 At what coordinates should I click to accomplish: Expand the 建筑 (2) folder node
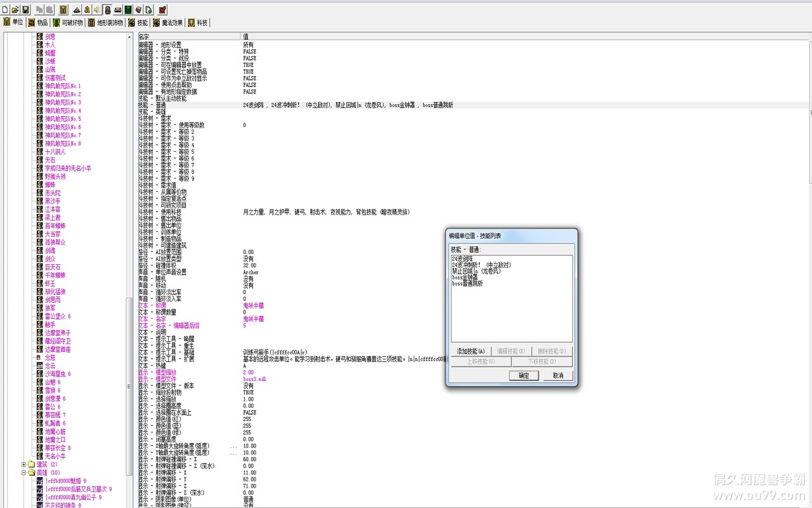tap(23, 464)
